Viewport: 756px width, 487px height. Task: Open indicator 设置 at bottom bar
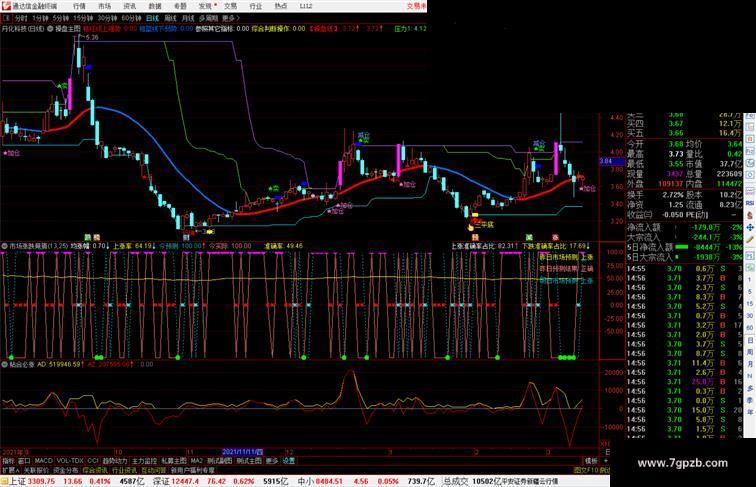point(288,461)
